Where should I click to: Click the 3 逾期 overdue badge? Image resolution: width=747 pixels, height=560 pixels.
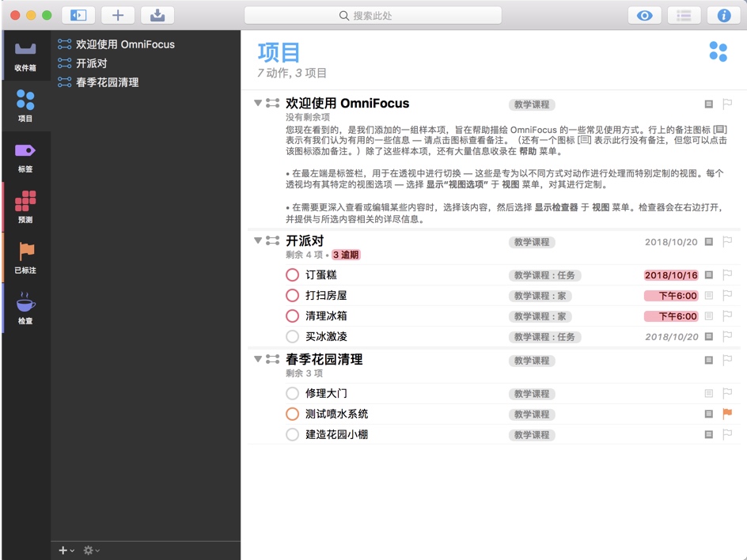tap(346, 255)
